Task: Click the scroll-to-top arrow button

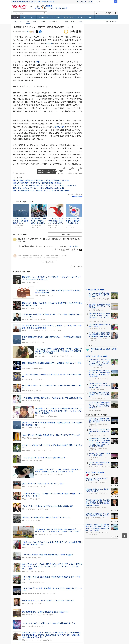Action: (124, 536)
